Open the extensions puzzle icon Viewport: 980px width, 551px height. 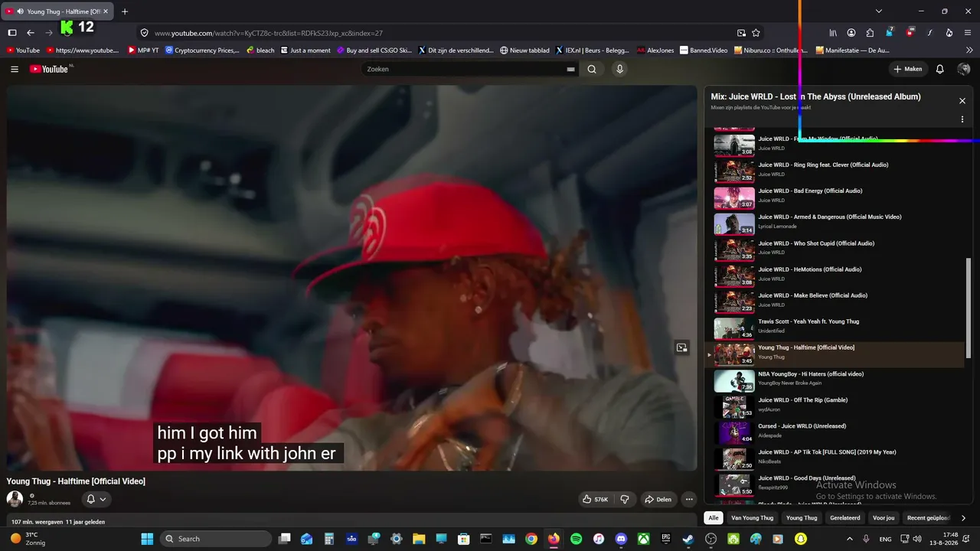coord(870,33)
